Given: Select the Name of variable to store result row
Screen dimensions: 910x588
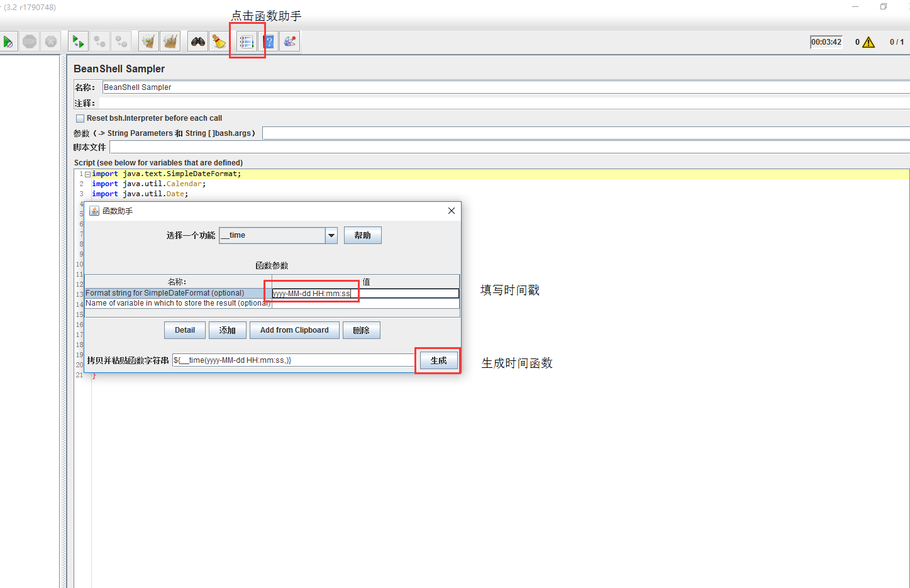Looking at the screenshot, I should pos(179,303).
